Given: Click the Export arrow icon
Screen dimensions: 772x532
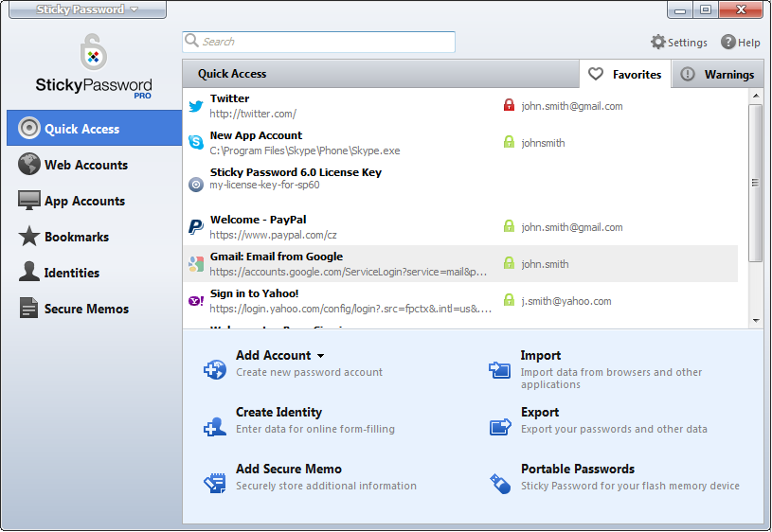Looking at the screenshot, I should 500,426.
